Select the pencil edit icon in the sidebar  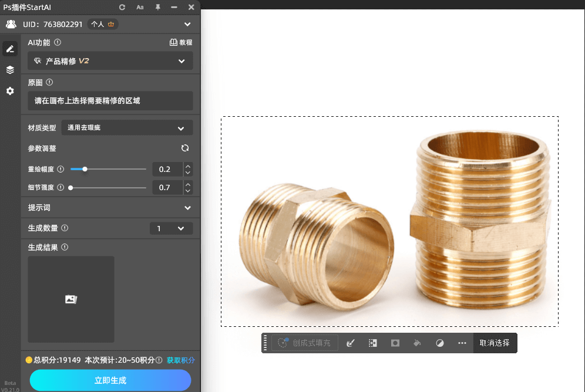[x=10, y=49]
